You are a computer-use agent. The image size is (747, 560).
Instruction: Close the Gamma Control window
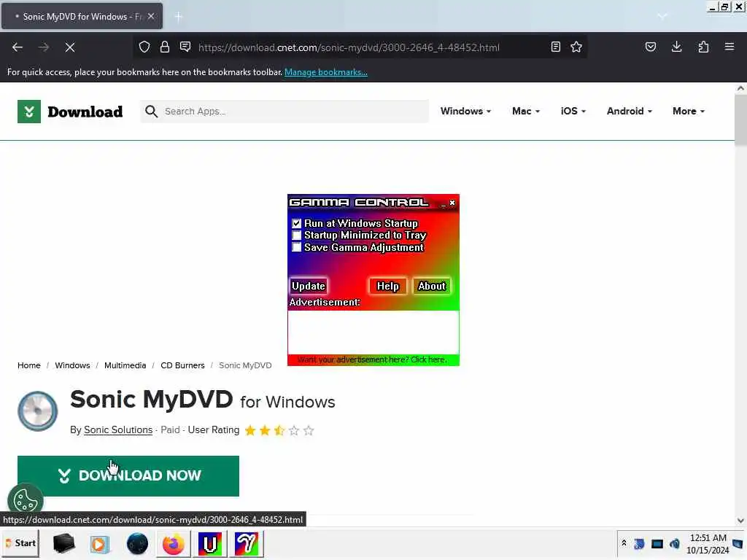452,203
